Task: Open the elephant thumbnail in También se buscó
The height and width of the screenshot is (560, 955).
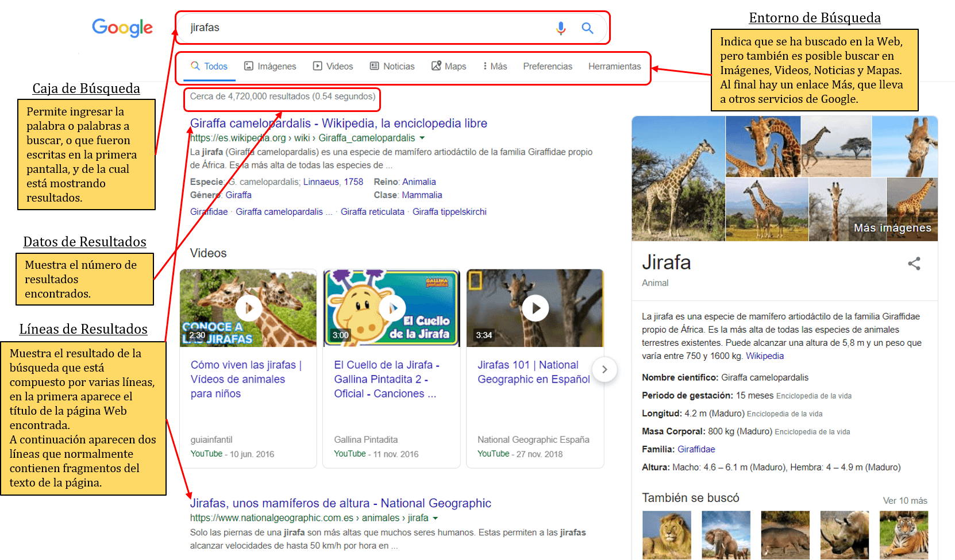Action: 726,535
